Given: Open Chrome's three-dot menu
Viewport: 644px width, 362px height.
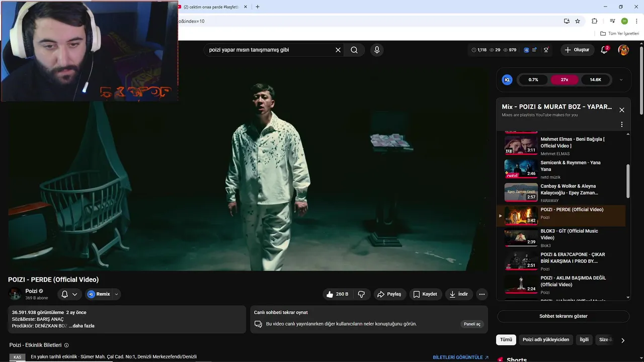Looking at the screenshot, I should click(x=636, y=21).
